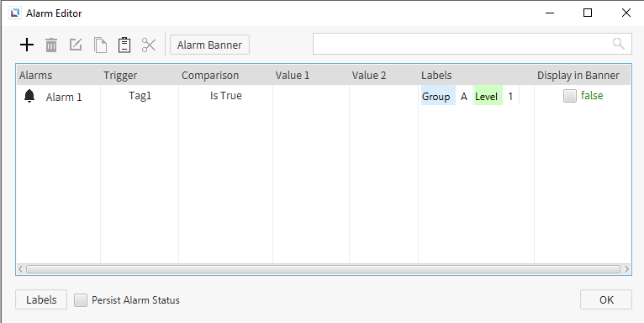This screenshot has width=644, height=323.
Task: Confirm with the OK button
Action: 606,299
